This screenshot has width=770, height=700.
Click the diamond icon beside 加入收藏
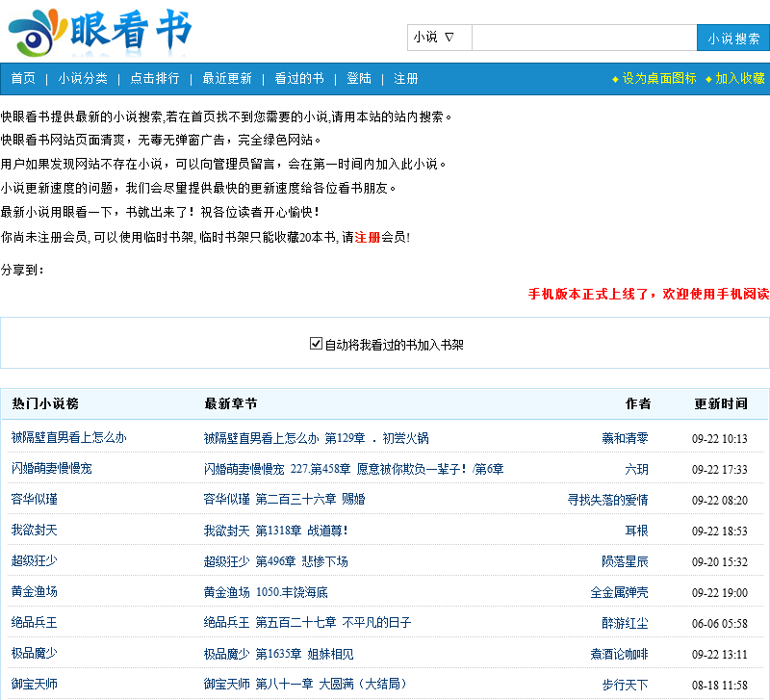click(x=708, y=79)
